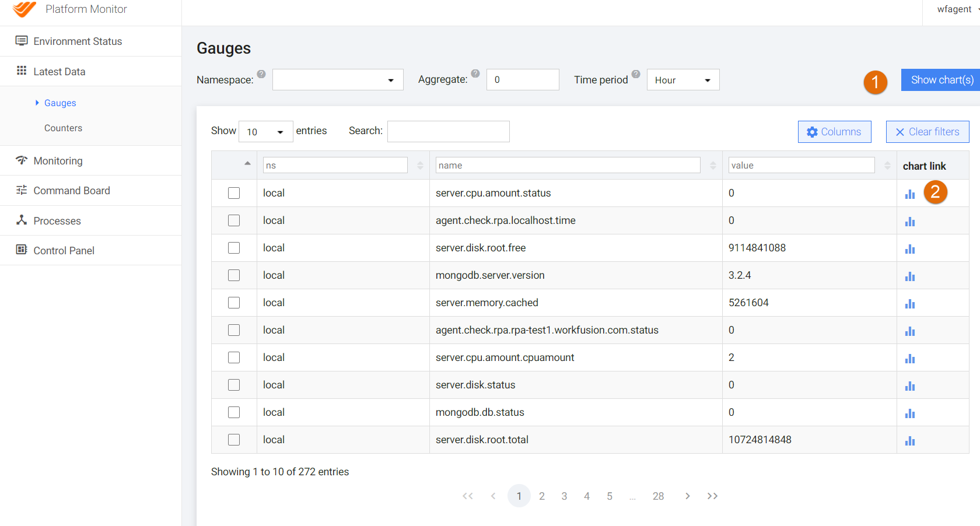Open chart for server.disk.root.free
The image size is (980, 526).
pyautogui.click(x=910, y=249)
